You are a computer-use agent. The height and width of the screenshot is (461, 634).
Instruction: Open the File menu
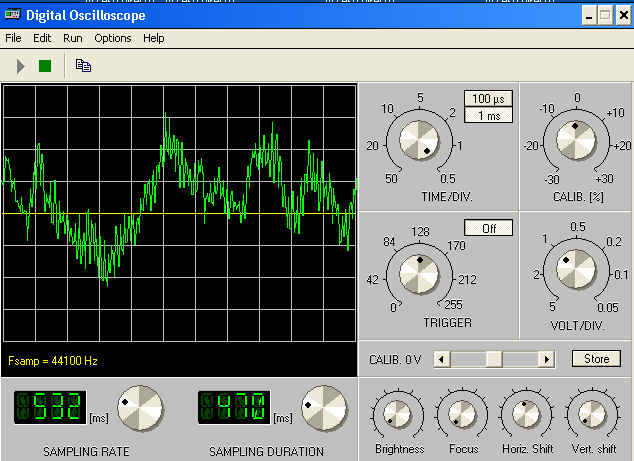pos(13,38)
